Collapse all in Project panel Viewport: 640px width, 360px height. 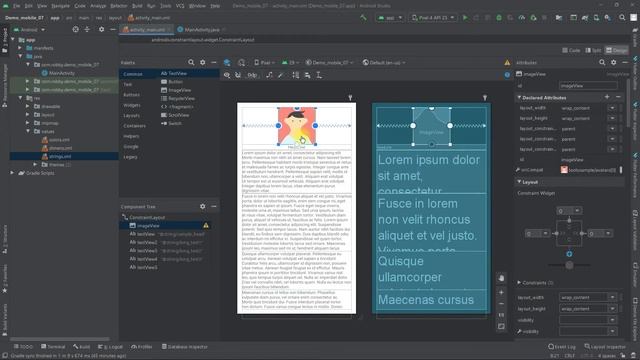point(87,29)
